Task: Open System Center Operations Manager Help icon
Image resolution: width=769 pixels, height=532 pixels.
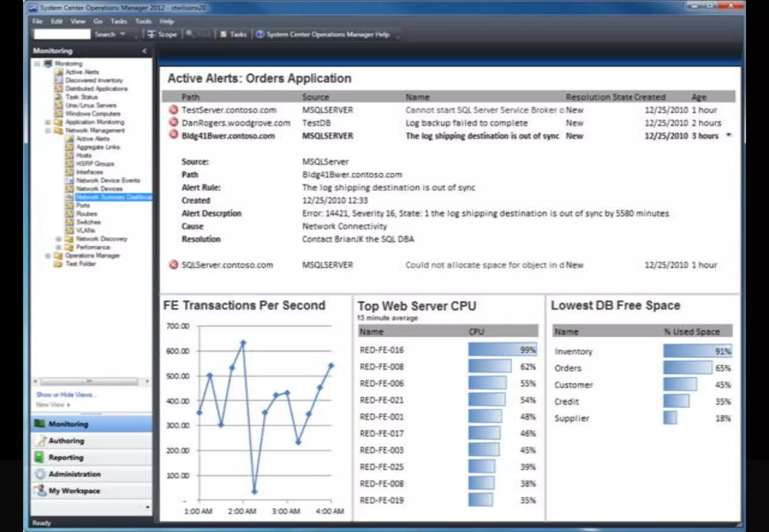Action: point(260,35)
